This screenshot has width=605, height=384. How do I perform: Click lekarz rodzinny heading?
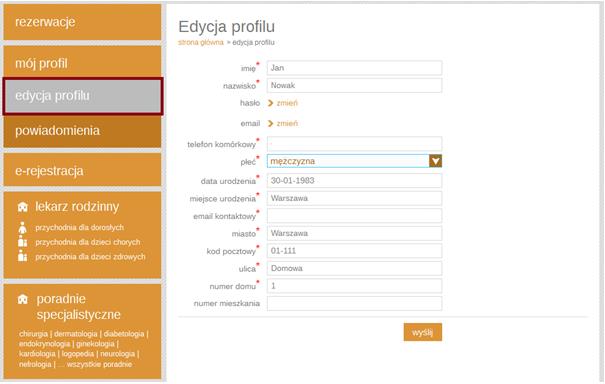click(77, 206)
